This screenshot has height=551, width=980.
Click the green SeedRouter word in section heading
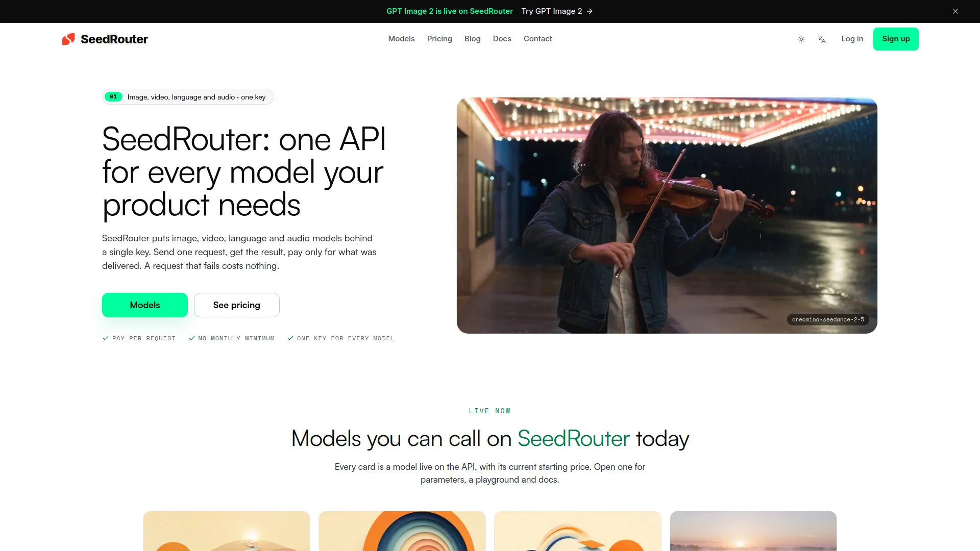pyautogui.click(x=574, y=439)
